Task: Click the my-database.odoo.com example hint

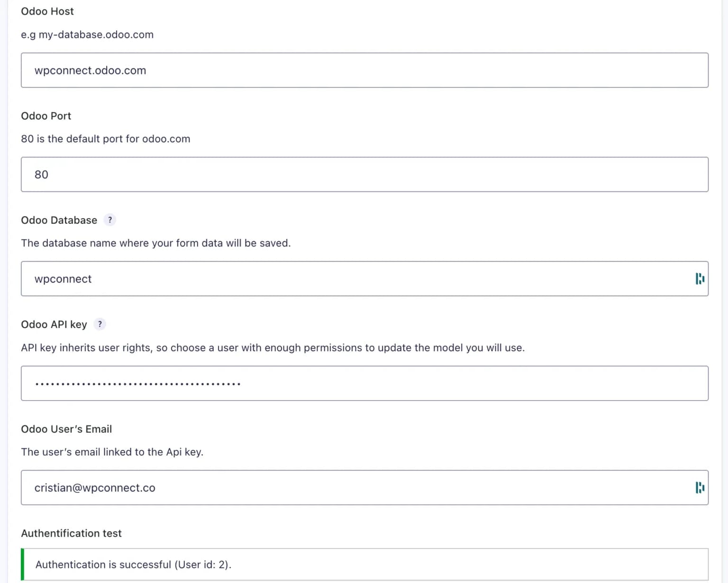Action: point(87,35)
